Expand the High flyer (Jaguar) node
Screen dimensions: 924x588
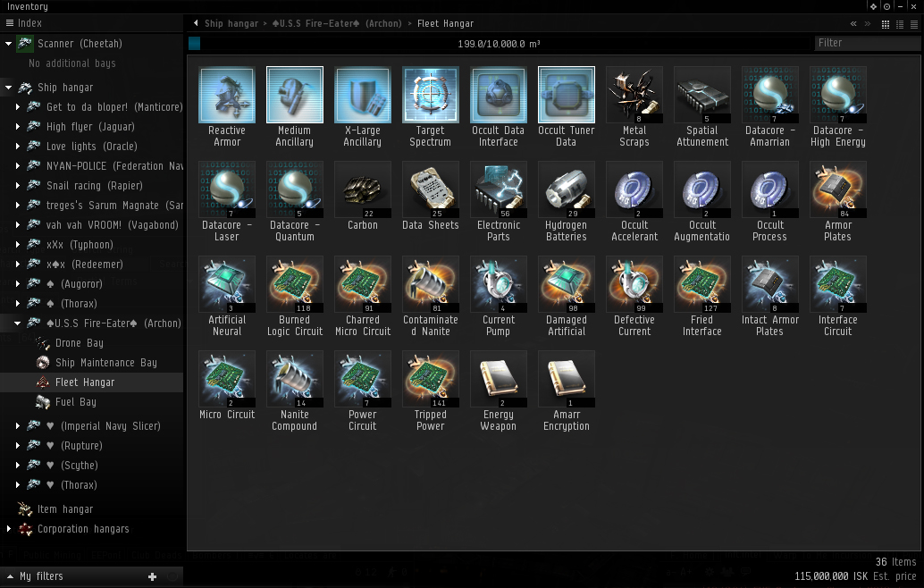18,127
